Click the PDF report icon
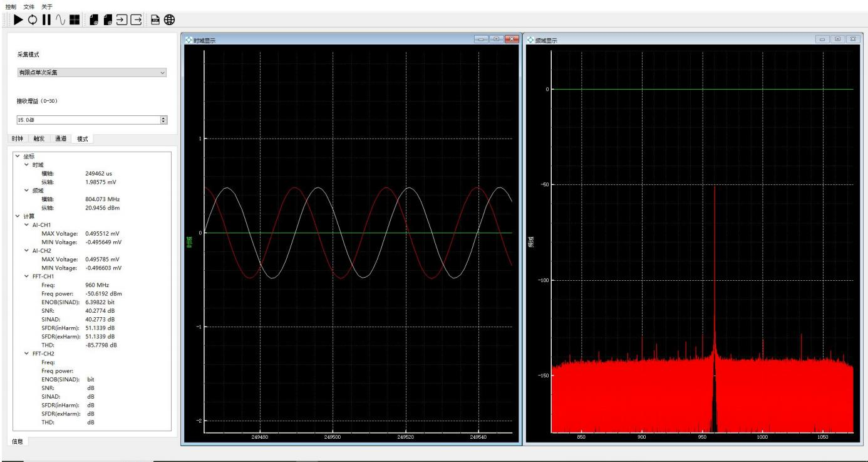868x462 pixels. pos(155,20)
